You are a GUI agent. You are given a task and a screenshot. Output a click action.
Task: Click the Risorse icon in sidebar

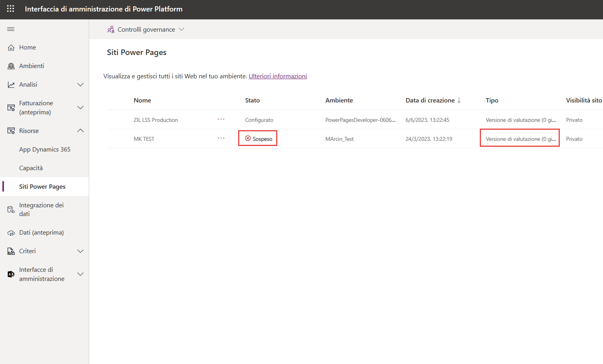click(x=11, y=131)
